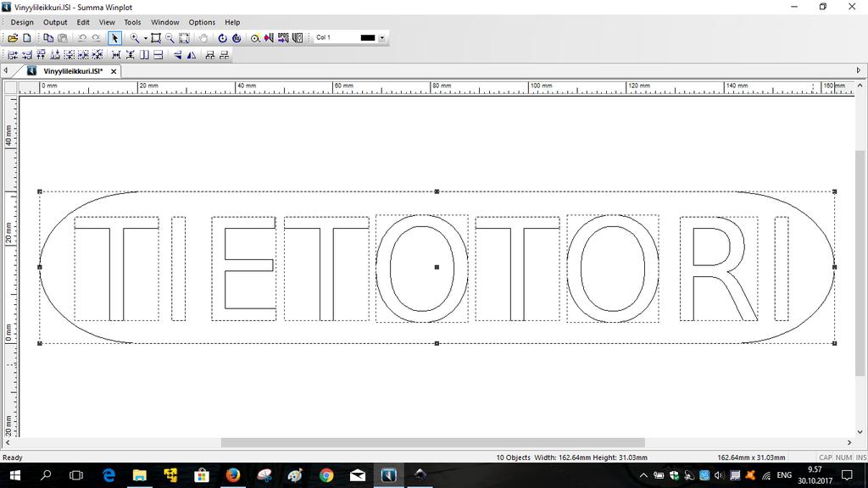This screenshot has height=488, width=868.
Task: Align selected objects to the left
Action: pyautogui.click(x=13, y=55)
